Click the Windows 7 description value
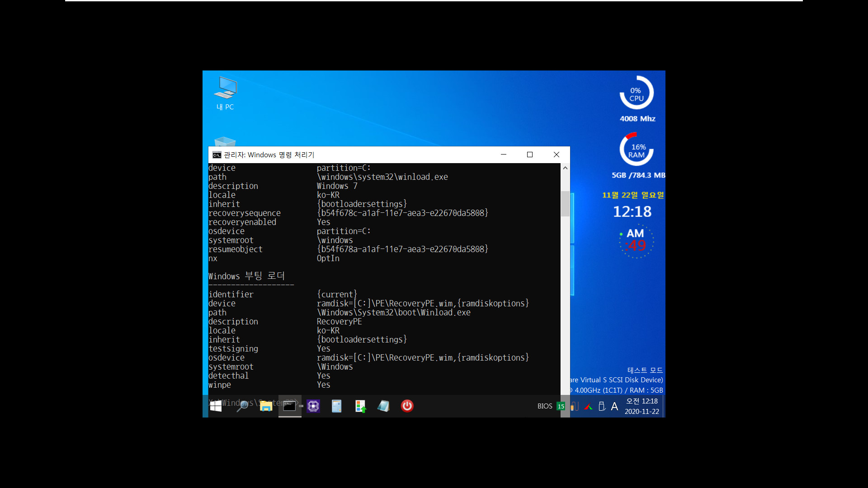The image size is (868, 488). pos(337,186)
